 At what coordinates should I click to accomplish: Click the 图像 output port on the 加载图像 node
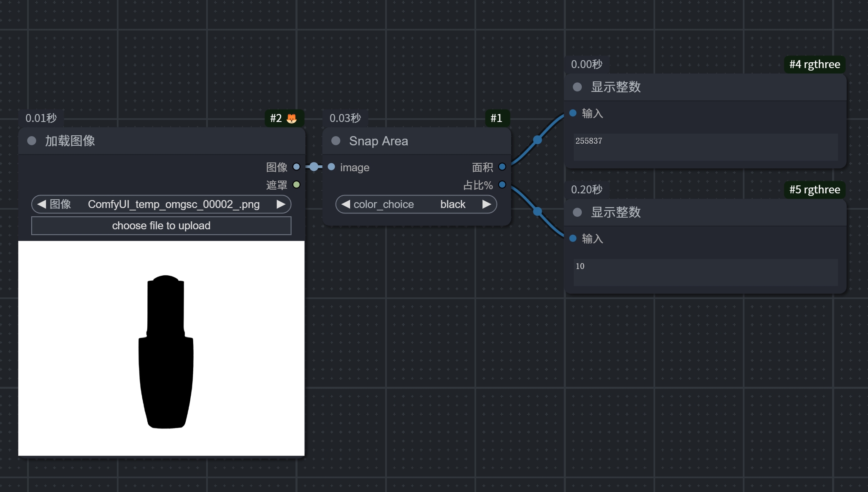pos(296,167)
